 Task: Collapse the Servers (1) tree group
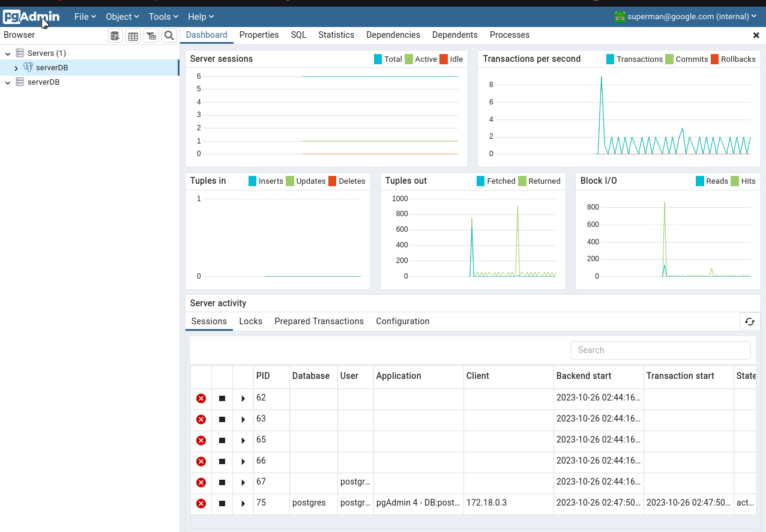[8, 53]
